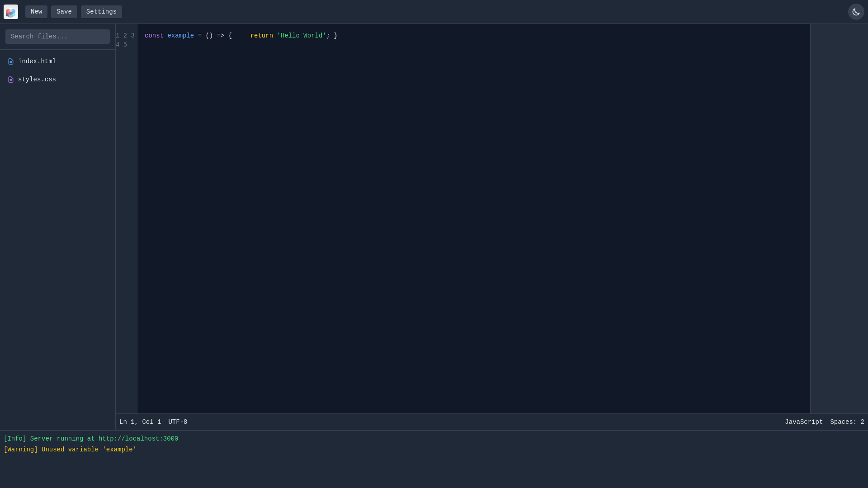868x488 pixels.
Task: Click the Save button
Action: click(x=64, y=12)
